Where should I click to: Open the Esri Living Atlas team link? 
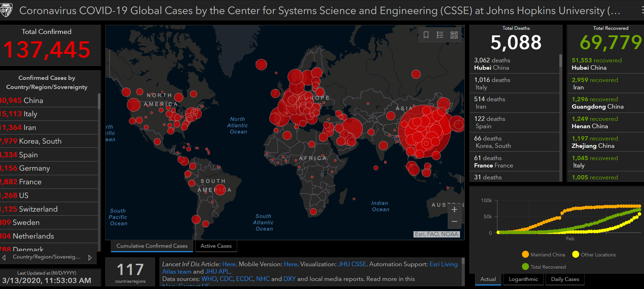pyautogui.click(x=444, y=264)
